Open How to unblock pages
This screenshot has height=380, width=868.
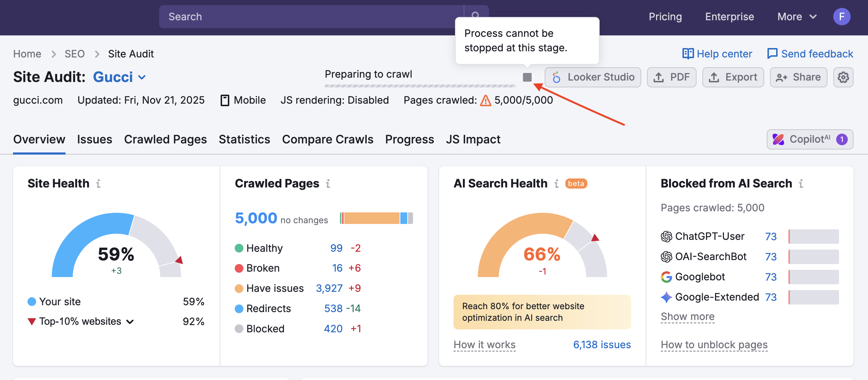[714, 345]
